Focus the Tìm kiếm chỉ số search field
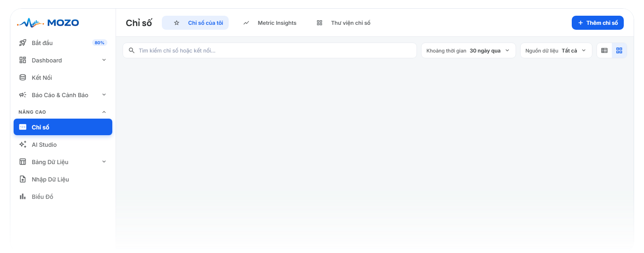Screen dimensions: 644x253 [x=270, y=50]
